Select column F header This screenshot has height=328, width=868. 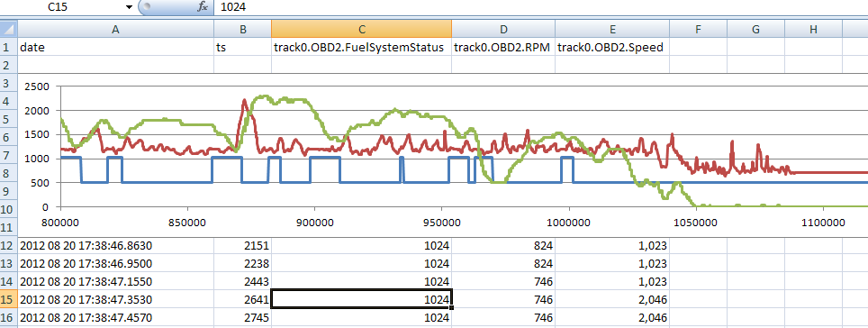698,30
